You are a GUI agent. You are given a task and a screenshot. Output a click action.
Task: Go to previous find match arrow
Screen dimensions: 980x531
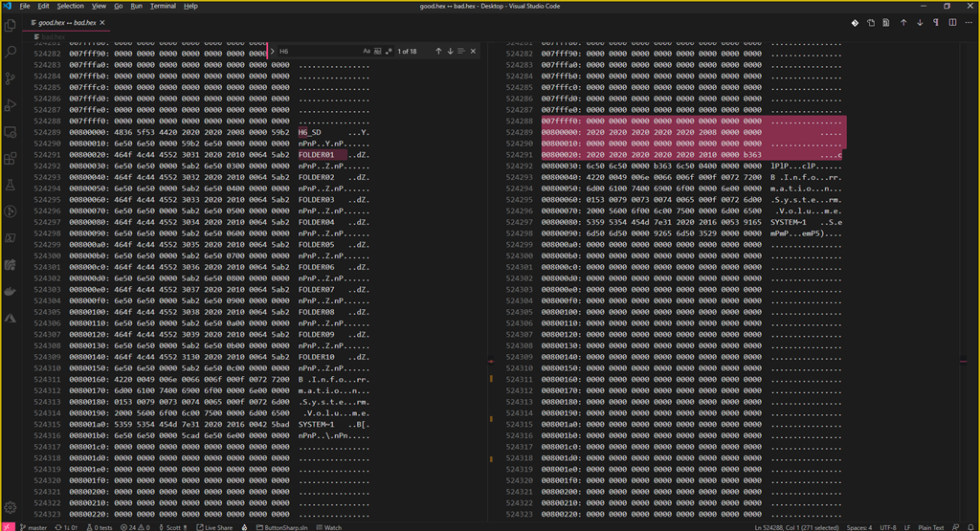click(x=438, y=51)
